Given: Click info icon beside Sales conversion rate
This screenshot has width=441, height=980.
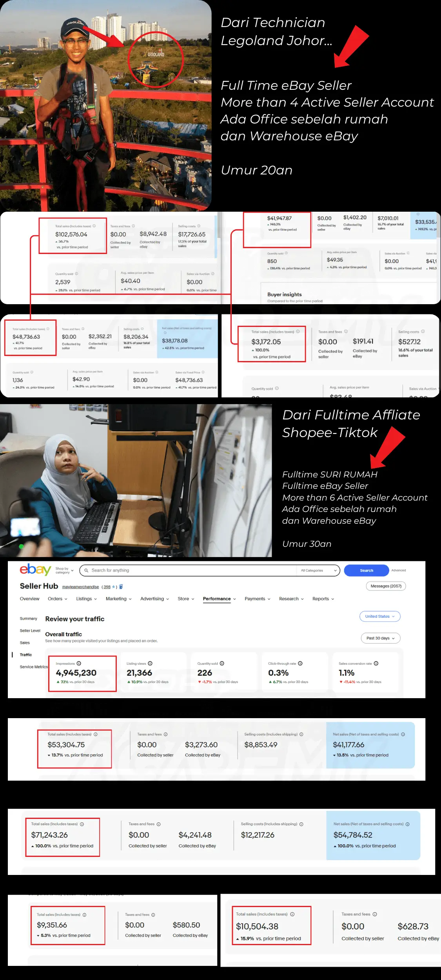Looking at the screenshot, I should (x=376, y=663).
